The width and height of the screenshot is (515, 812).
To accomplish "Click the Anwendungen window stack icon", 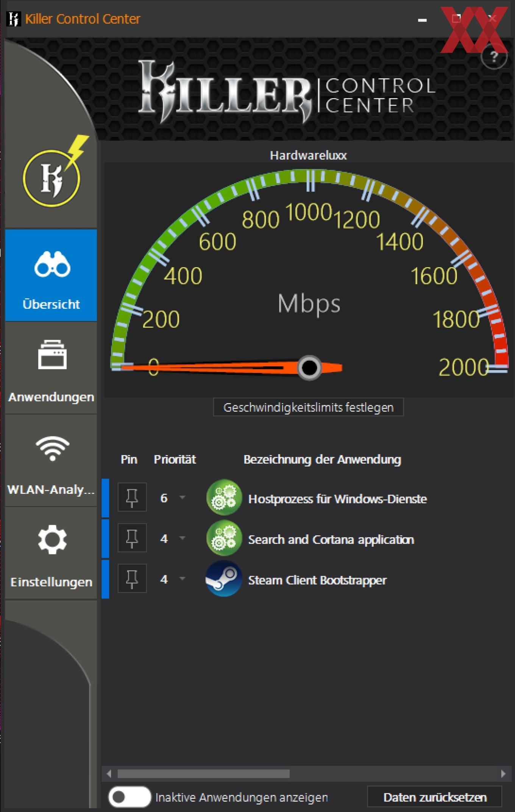I will point(52,355).
